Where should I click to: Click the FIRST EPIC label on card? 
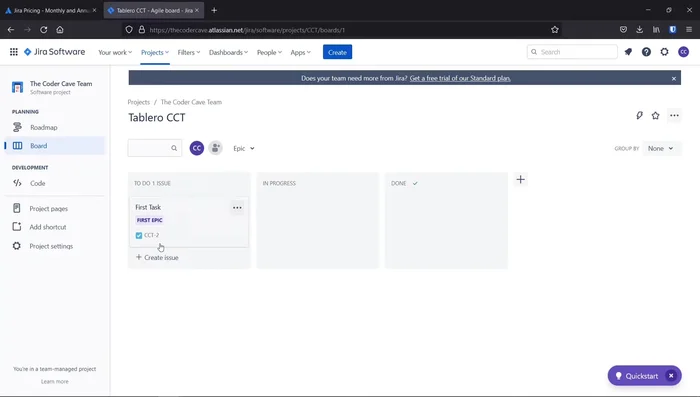(x=150, y=220)
